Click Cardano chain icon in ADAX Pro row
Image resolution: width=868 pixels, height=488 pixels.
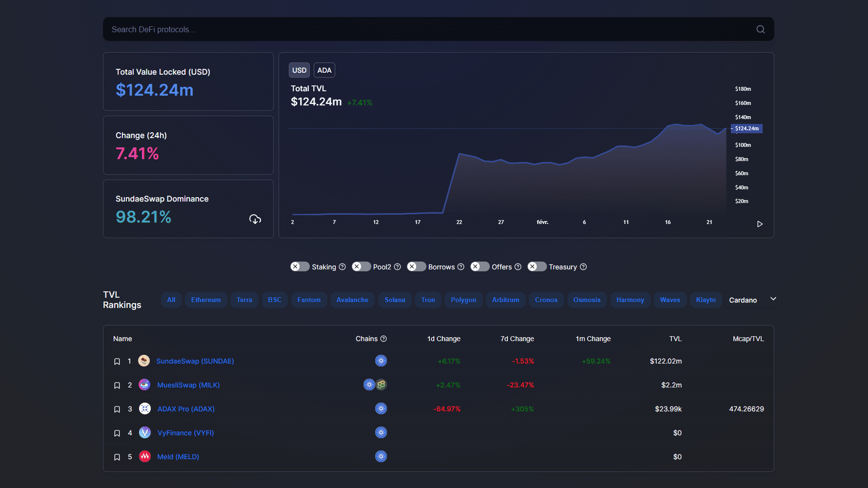click(x=381, y=408)
